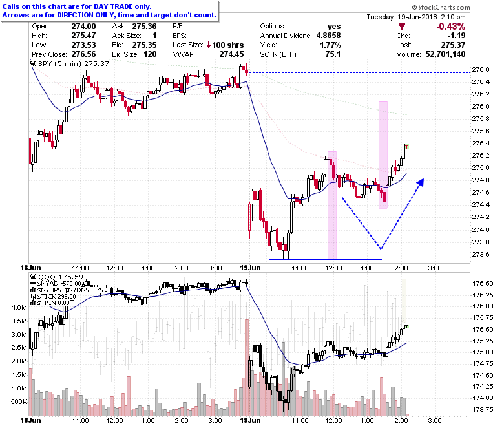Click the 274.0 price axis label
Screen dimensions: 504x426
[481, 230]
